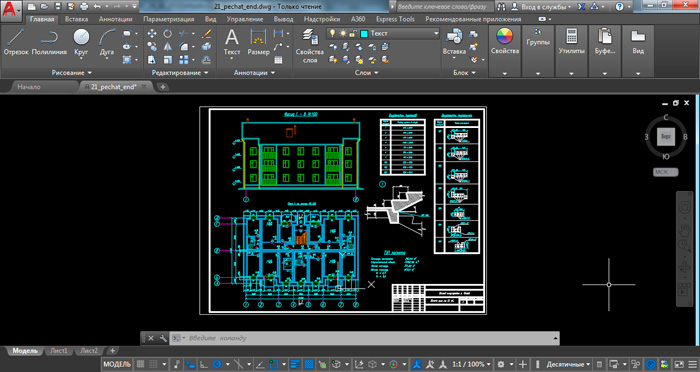The height and width of the screenshot is (372, 700).
Task: Open the Help question mark icon
Action: (619, 7)
